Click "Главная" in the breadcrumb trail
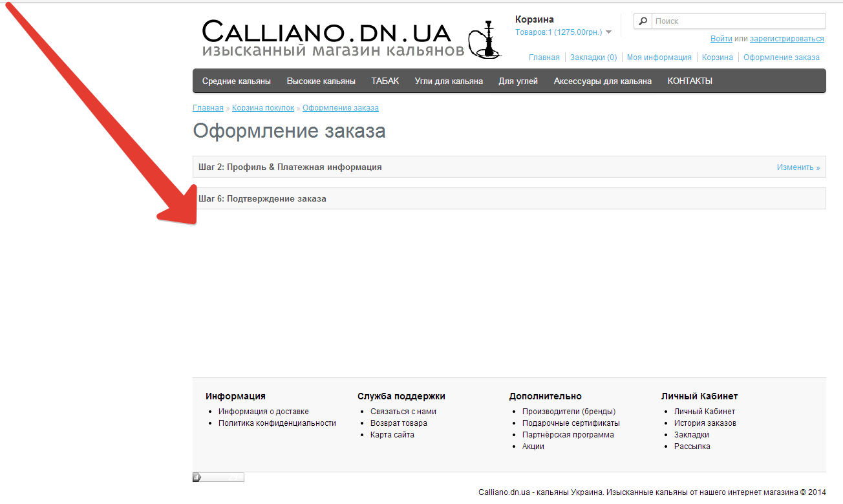The image size is (843, 504). tap(208, 108)
